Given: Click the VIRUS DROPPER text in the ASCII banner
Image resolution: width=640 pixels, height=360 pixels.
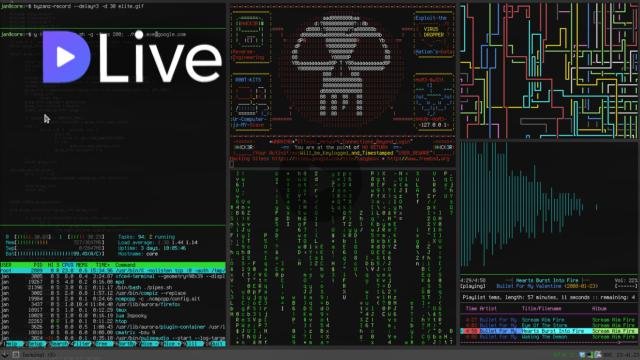Looking at the screenshot, I should tap(433, 32).
